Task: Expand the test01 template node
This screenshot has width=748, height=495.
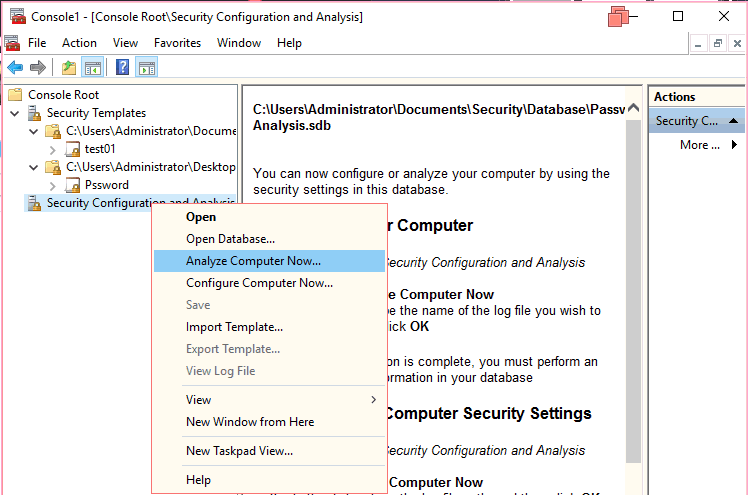Action: pyautogui.click(x=54, y=149)
